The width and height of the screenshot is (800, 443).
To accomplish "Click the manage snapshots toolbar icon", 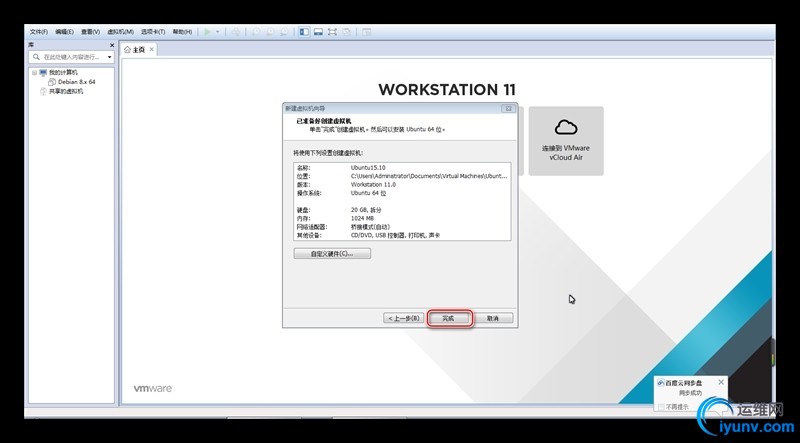I will click(x=284, y=32).
